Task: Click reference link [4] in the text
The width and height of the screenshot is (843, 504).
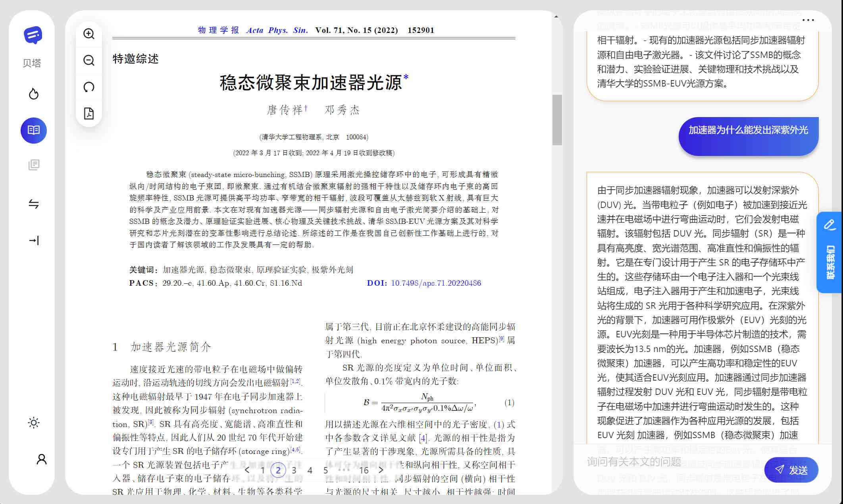Action: (423, 438)
